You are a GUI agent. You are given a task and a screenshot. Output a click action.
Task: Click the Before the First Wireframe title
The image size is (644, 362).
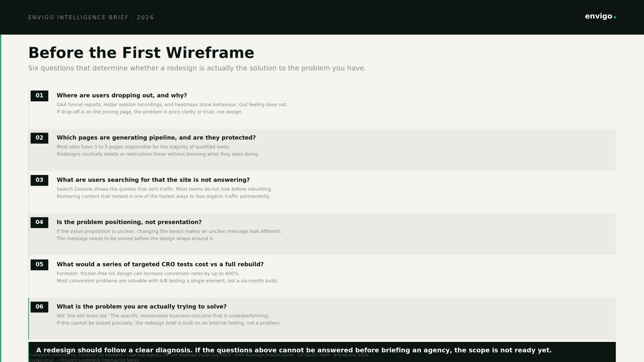coord(141,53)
